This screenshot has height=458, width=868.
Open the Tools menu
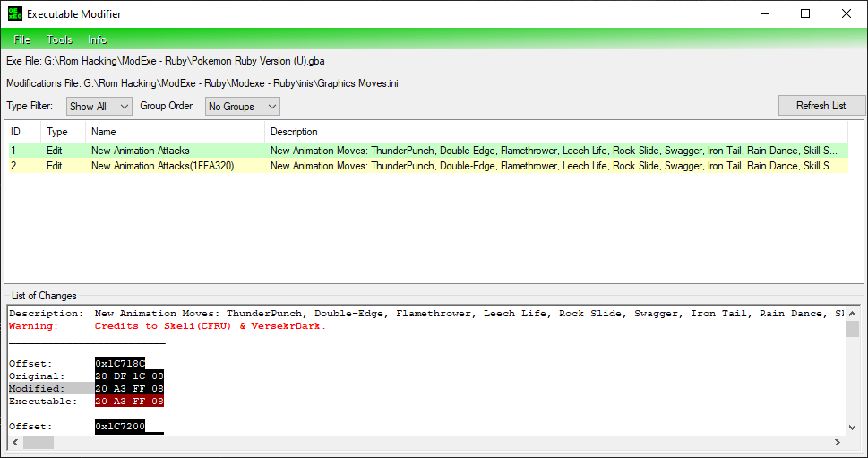tap(60, 39)
